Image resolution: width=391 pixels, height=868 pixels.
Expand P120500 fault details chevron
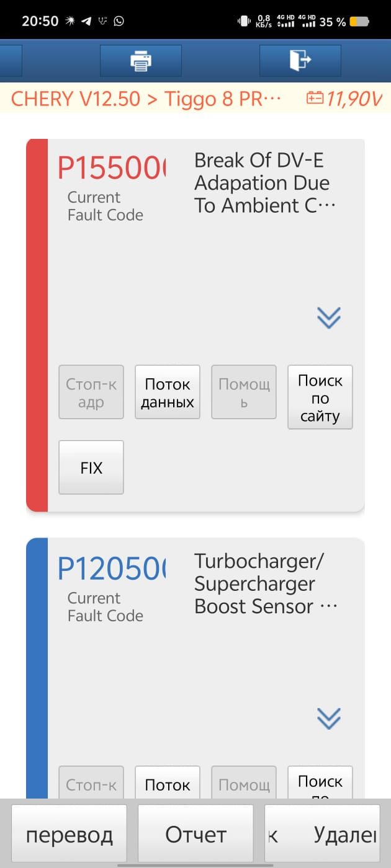click(x=328, y=718)
